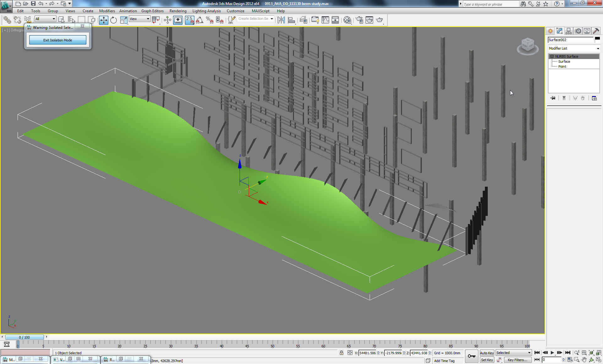
Task: Toggle Percent Snap
Action: coord(210,20)
